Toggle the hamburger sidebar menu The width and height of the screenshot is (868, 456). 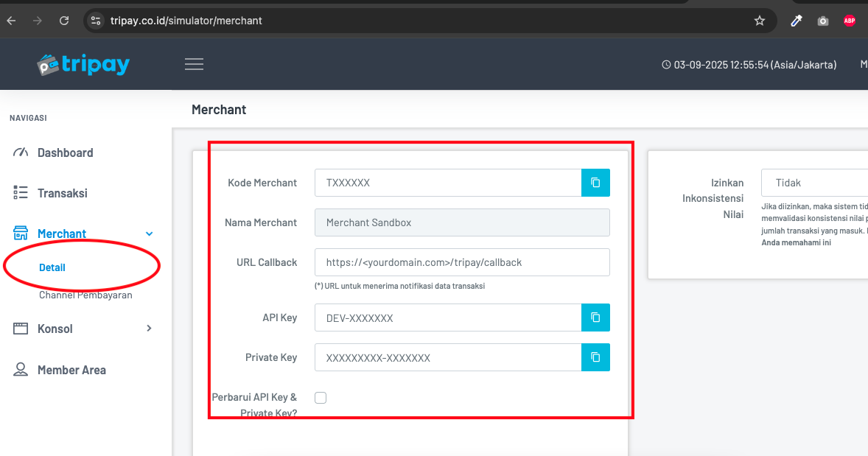coord(194,64)
